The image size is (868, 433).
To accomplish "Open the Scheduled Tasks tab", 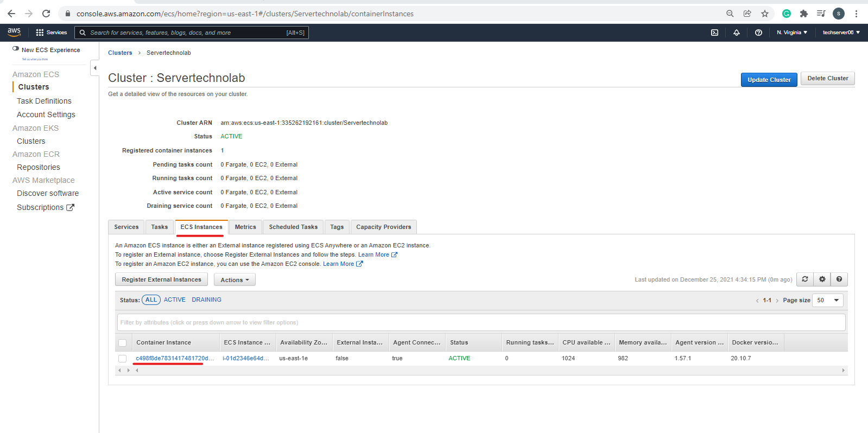I will (x=293, y=227).
